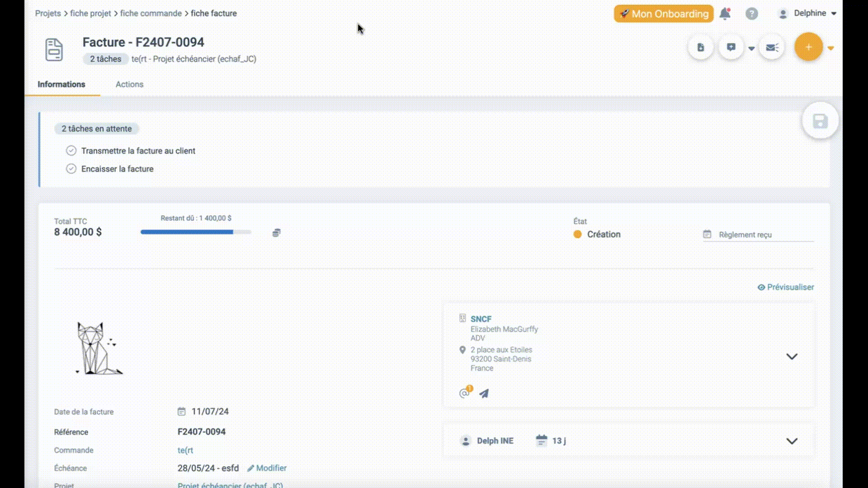Viewport: 868px width, 488px height.
Task: Switch to the Actions tab
Action: (x=129, y=84)
